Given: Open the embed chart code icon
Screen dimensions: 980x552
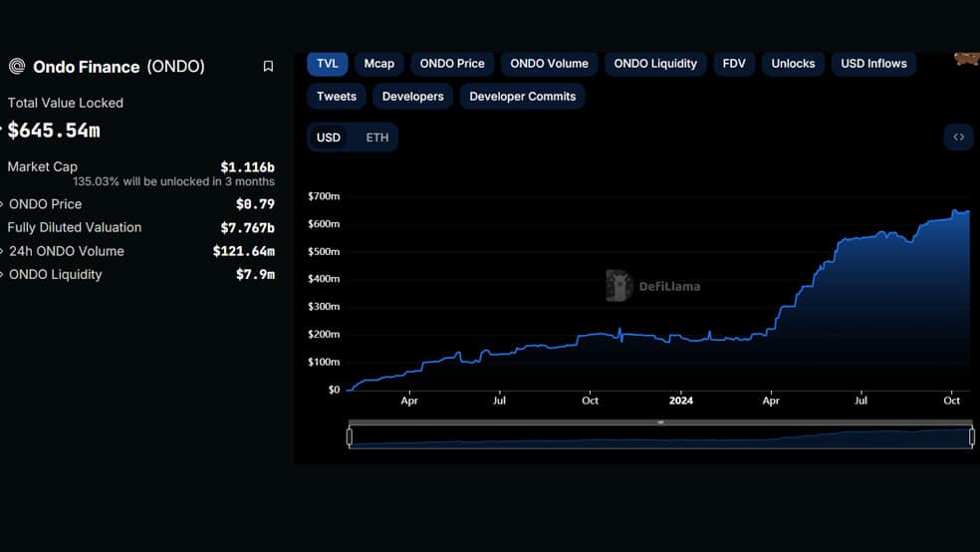Looking at the screenshot, I should 959,137.
